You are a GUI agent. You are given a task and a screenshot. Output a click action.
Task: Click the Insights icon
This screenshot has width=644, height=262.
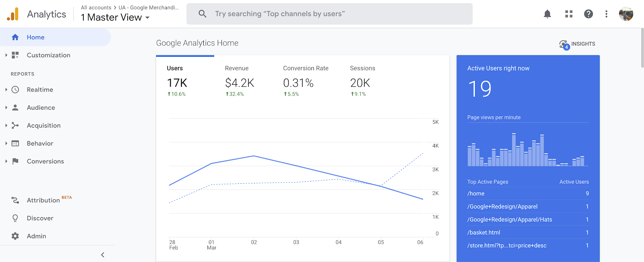click(564, 44)
